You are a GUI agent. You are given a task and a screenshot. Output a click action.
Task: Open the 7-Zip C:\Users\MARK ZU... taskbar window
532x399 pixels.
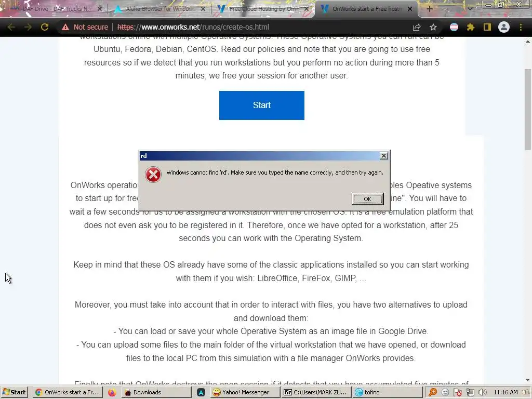pos(316,392)
